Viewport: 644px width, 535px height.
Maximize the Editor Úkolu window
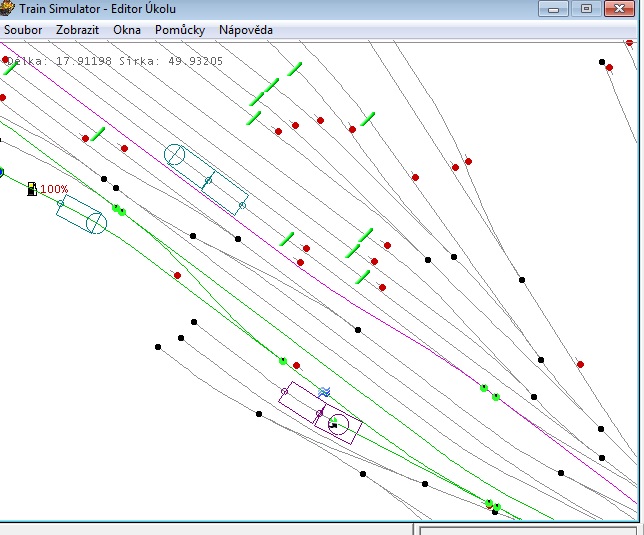tap(586, 9)
